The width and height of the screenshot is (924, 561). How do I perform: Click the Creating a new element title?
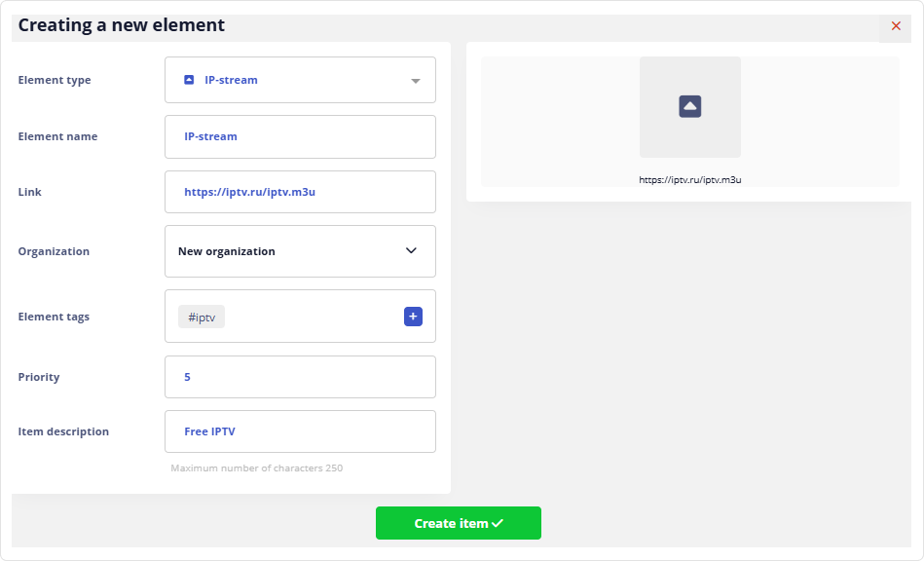(x=121, y=25)
